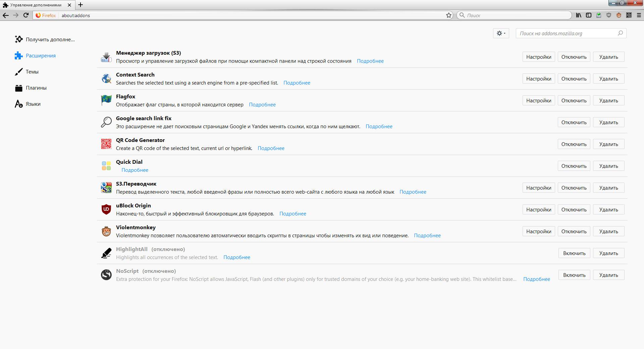Click the Violentmonkey monkey icon in list
The height and width of the screenshot is (349, 644).
(x=106, y=231)
